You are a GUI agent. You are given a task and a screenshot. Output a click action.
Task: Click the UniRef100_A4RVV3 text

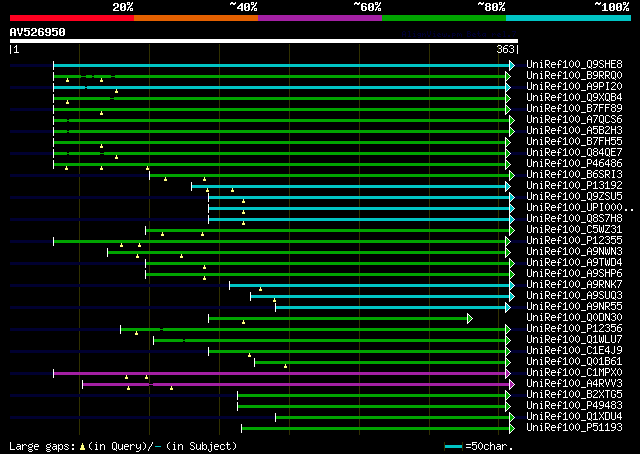coord(574,384)
